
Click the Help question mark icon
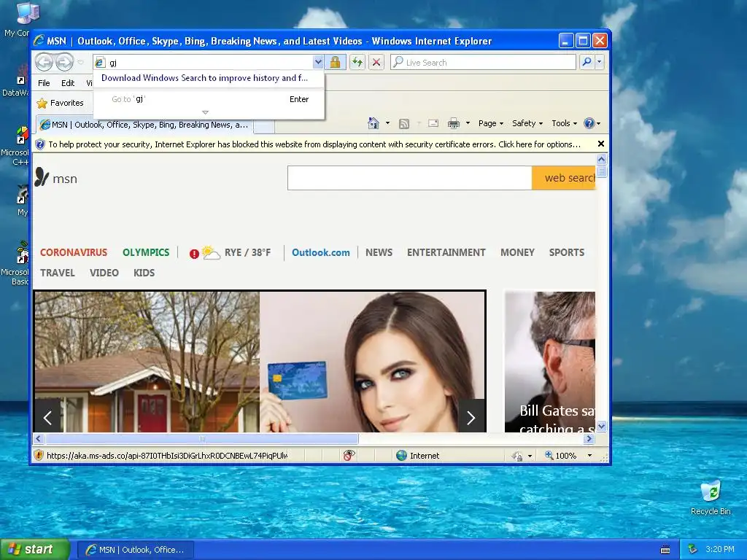tap(589, 123)
